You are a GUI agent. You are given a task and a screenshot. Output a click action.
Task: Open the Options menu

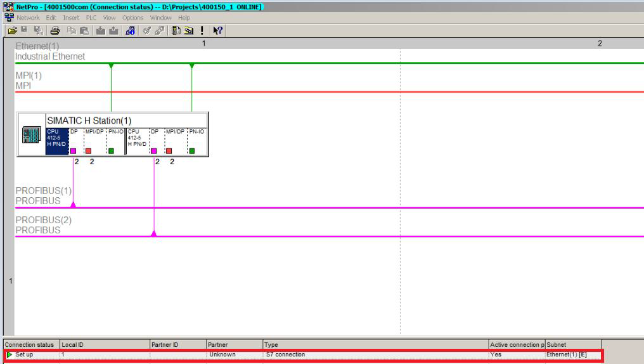point(132,18)
